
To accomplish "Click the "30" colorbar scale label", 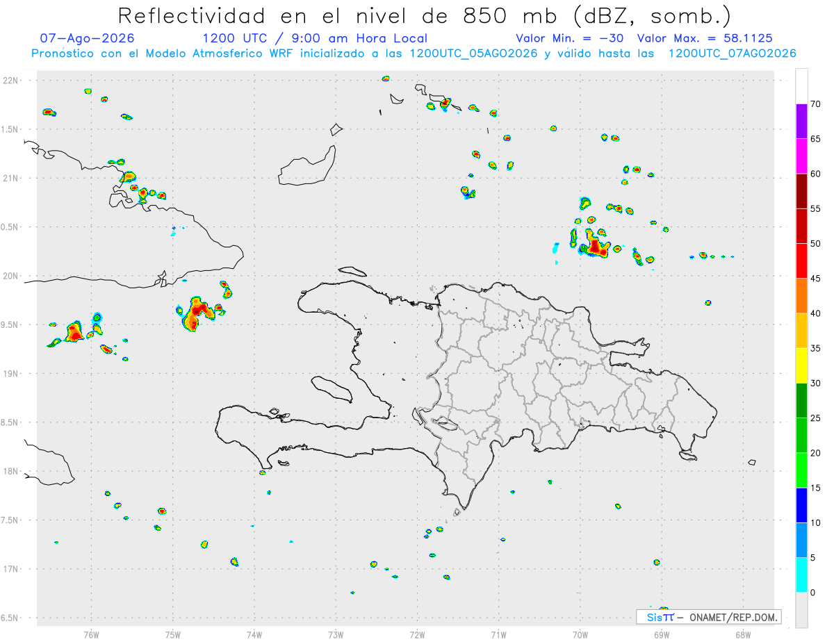I will pyautogui.click(x=816, y=383).
